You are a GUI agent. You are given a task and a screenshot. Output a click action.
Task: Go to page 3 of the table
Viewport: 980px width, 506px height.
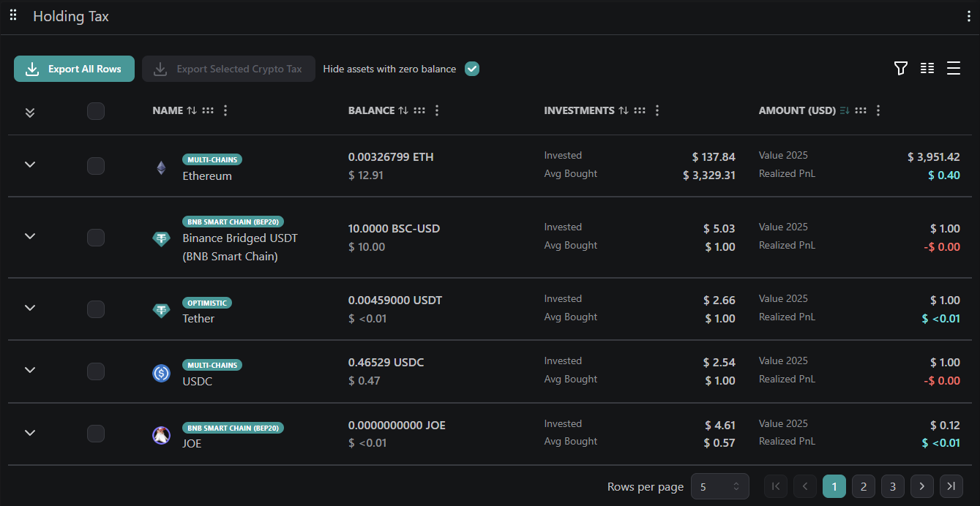point(892,486)
